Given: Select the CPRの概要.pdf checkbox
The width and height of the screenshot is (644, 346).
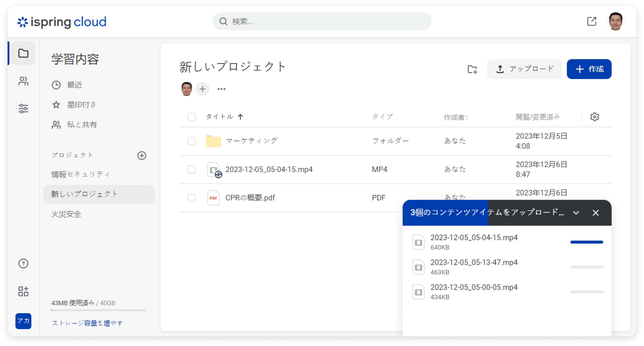Looking at the screenshot, I should [x=191, y=198].
